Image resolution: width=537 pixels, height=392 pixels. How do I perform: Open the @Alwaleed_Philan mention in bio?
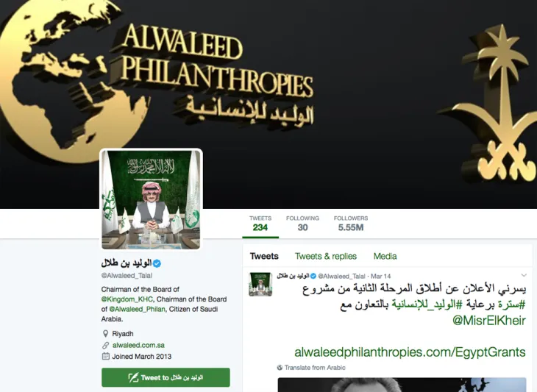(137, 309)
